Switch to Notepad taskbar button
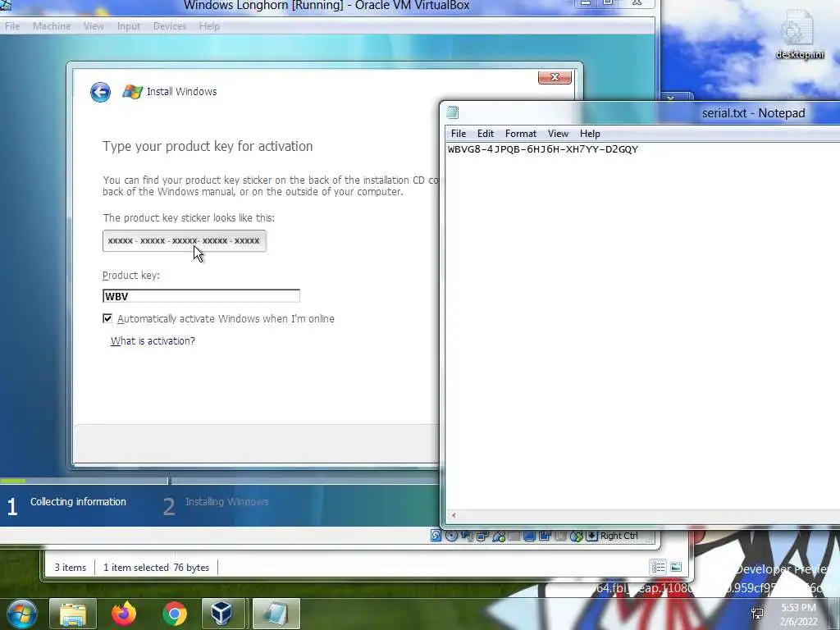Image resolution: width=840 pixels, height=630 pixels. tap(276, 614)
